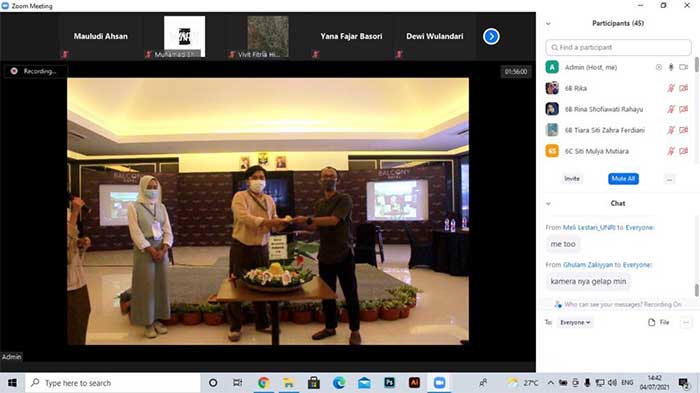
Task: Click ENG language indicator
Action: 627,383
